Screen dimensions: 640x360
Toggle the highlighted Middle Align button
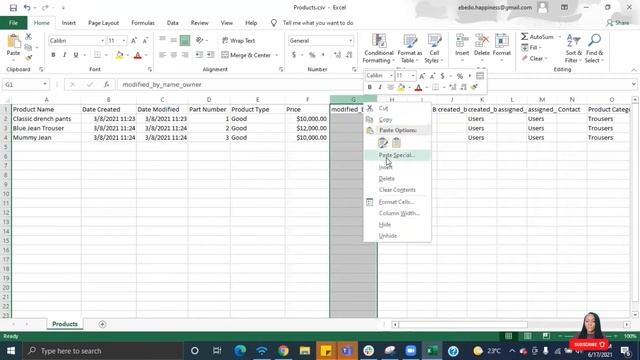tap(185, 40)
